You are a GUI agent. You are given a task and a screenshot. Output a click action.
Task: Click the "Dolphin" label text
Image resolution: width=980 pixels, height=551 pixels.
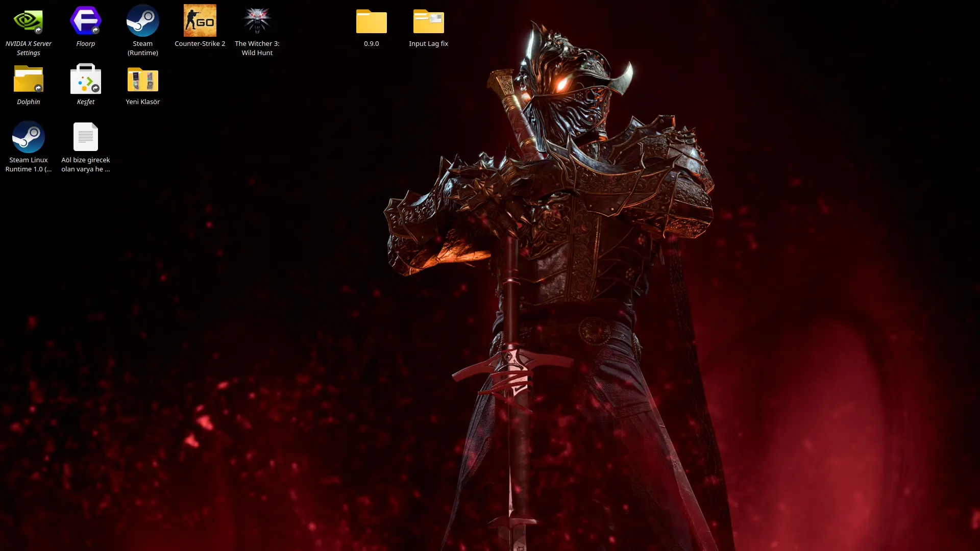(29, 102)
